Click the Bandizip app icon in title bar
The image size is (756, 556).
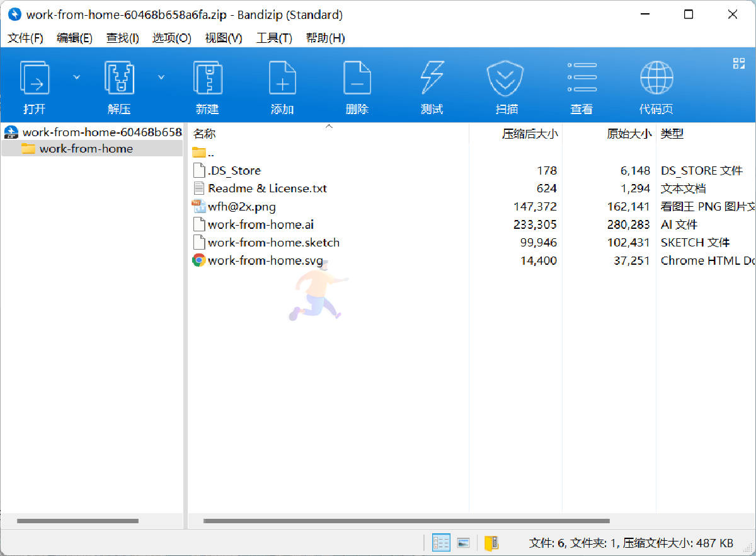(x=14, y=14)
